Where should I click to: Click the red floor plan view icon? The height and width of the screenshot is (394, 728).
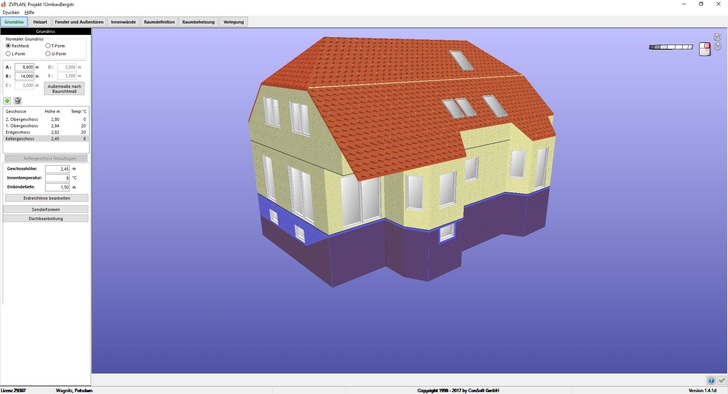[704, 49]
